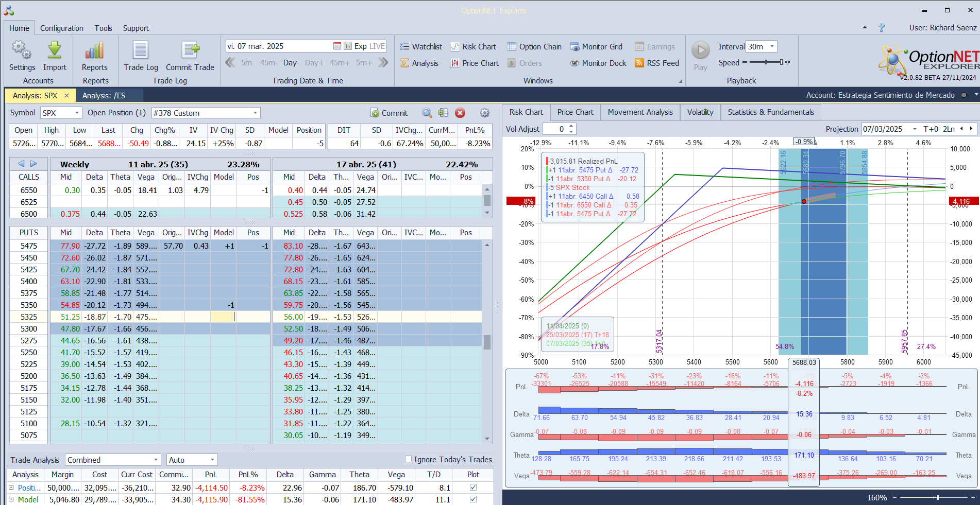Step forward with the double-right arrow
This screenshot has height=505, width=980.
(383, 63)
